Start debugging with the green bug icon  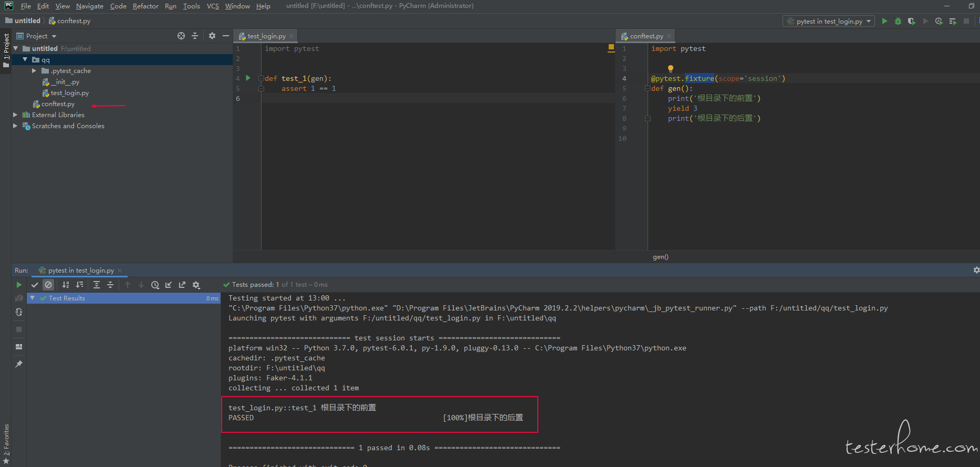point(898,21)
